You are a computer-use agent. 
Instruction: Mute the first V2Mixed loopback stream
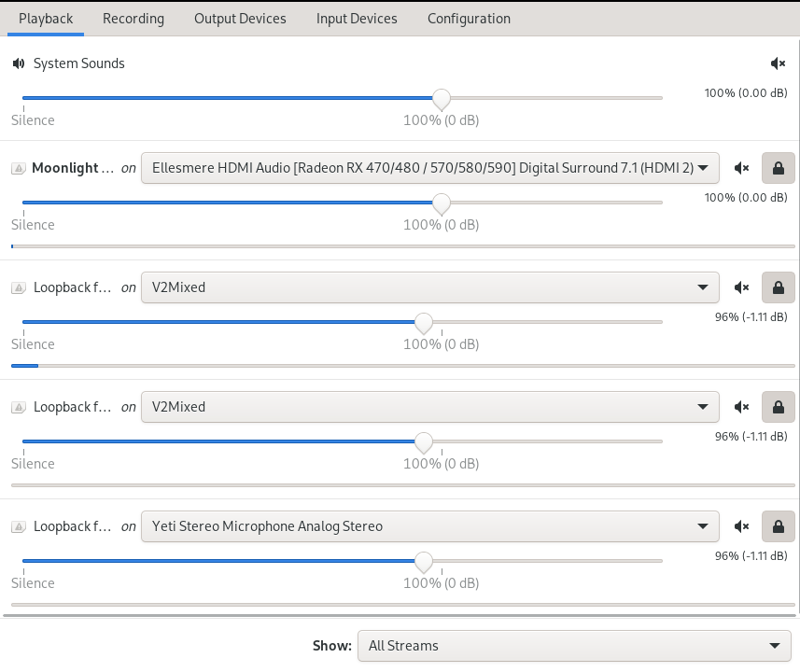741,287
